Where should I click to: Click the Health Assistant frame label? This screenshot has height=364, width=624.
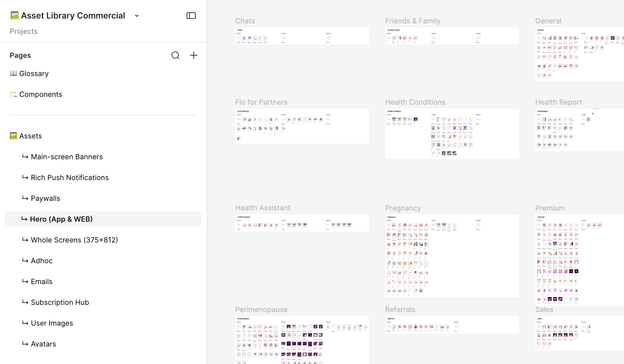point(263,208)
